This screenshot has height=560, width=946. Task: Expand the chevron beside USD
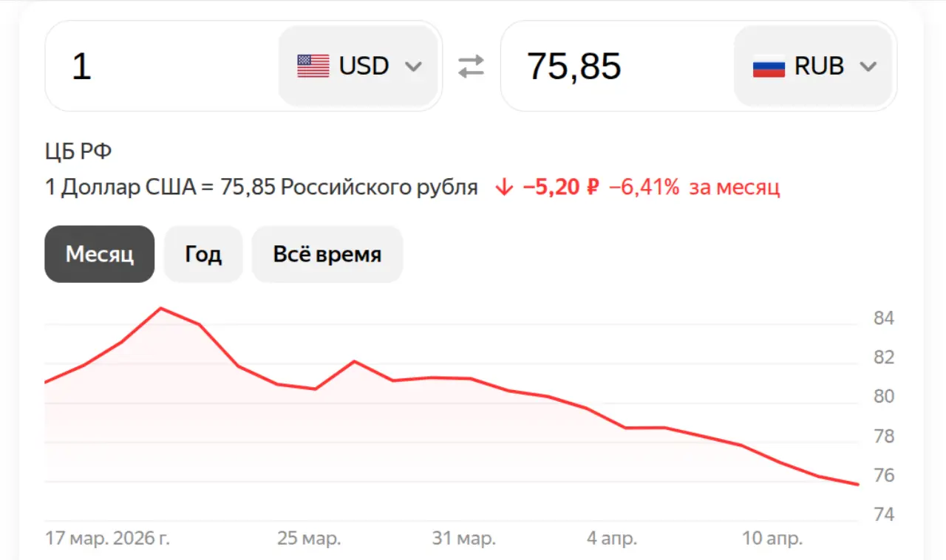coord(413,66)
